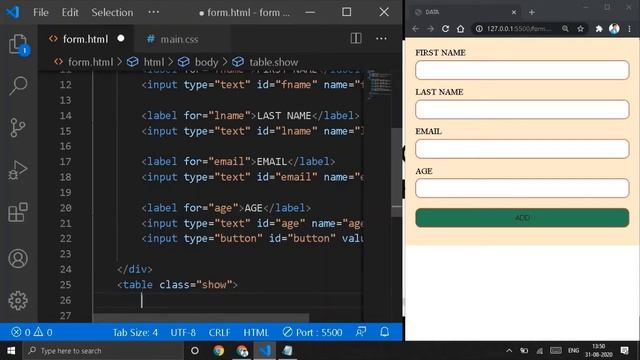This screenshot has height=360, width=640.
Task: Click the feedback icon in status bar
Action: click(360, 332)
